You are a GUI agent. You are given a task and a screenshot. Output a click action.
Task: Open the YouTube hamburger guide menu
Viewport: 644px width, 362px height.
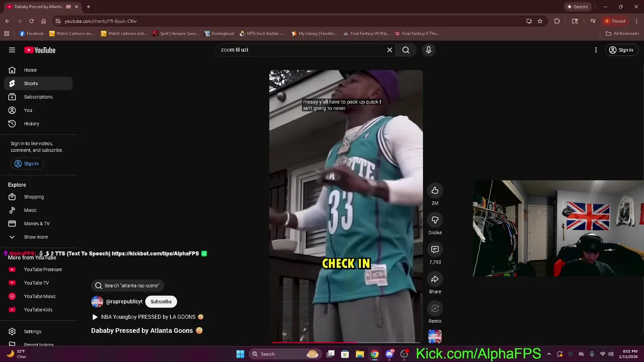12,50
